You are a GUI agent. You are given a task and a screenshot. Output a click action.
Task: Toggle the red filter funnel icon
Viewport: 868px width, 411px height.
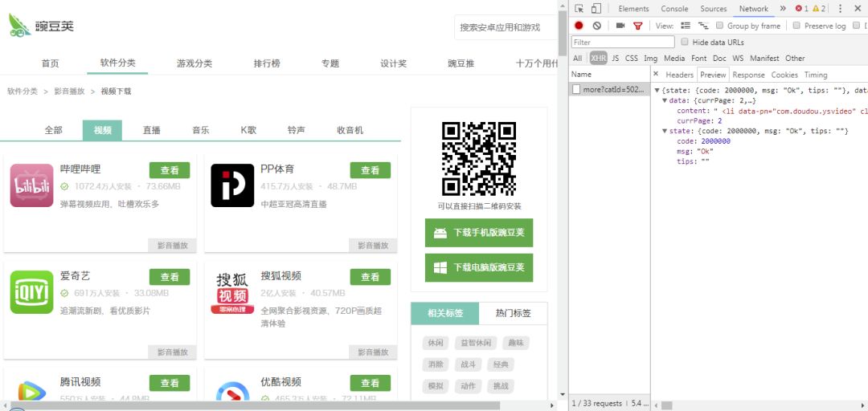(638, 26)
